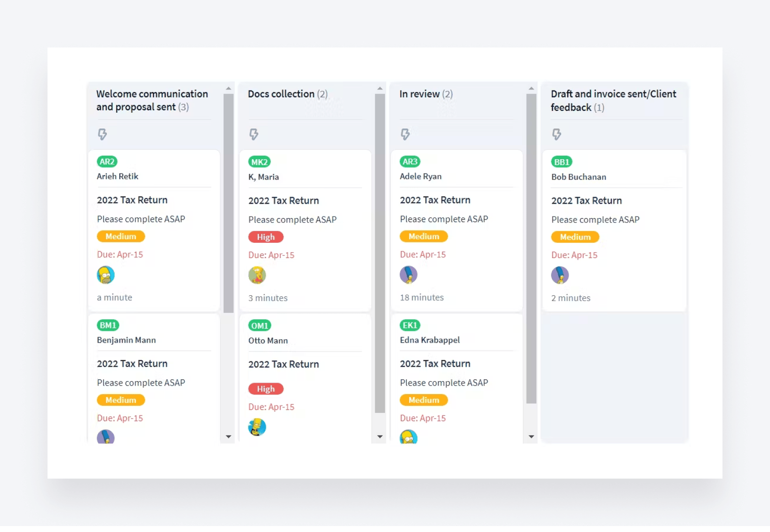Click 'Please complete ASAP' on Edna Krabappel card
Viewport: 770px width, 532px height.
[444, 383]
